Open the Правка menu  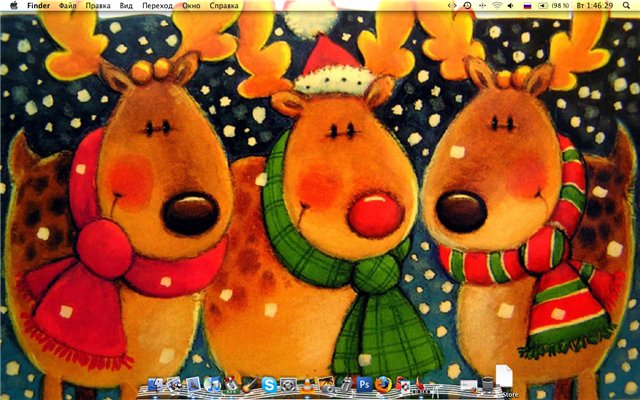98,6
